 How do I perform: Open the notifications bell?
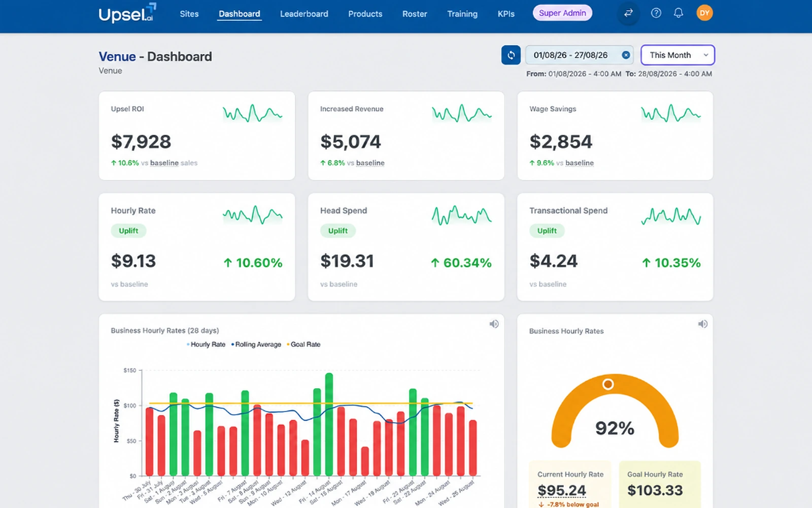pyautogui.click(x=679, y=13)
